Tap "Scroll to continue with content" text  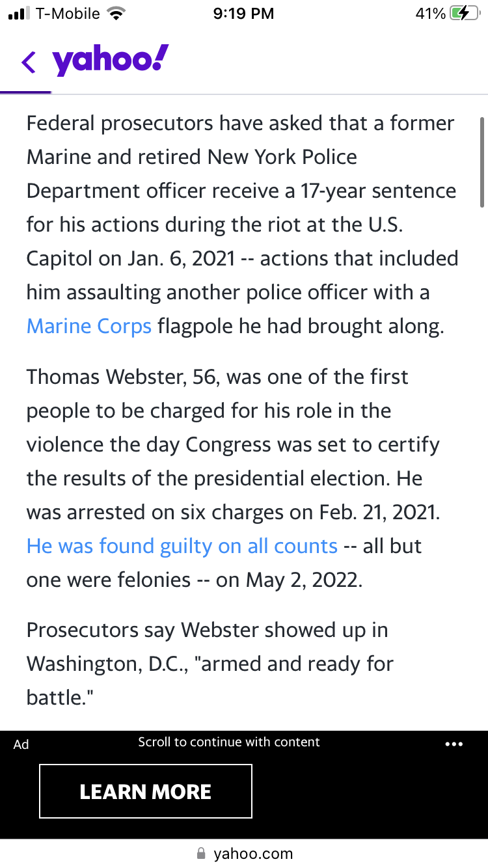229,742
